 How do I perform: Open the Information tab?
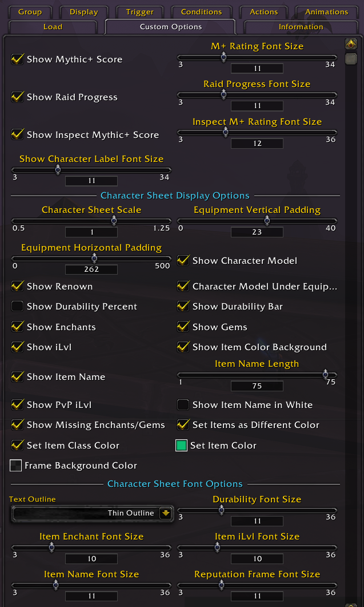[x=301, y=27]
